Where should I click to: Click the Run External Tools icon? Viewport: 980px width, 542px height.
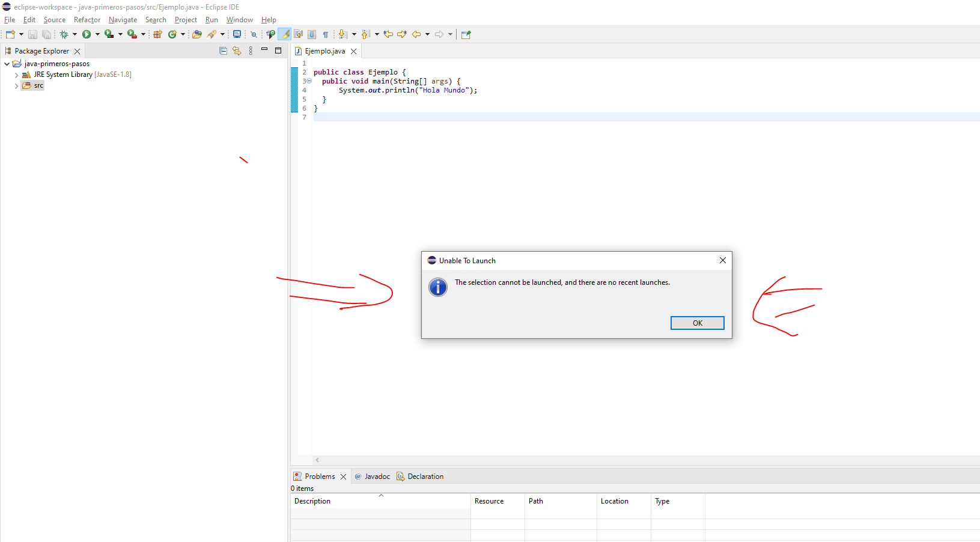pos(132,34)
